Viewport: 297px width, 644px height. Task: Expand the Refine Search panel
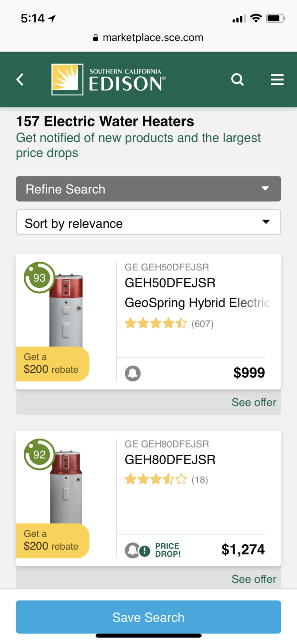pos(148,189)
